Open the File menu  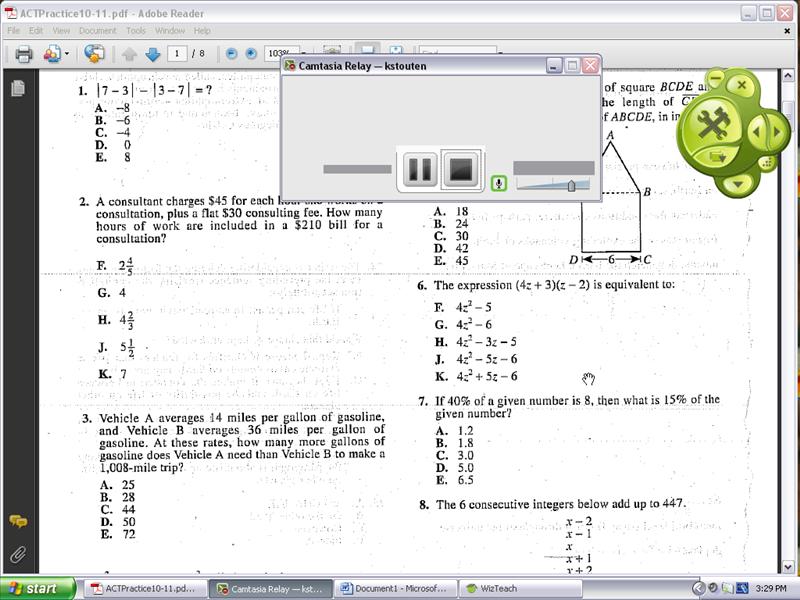pyautogui.click(x=13, y=31)
